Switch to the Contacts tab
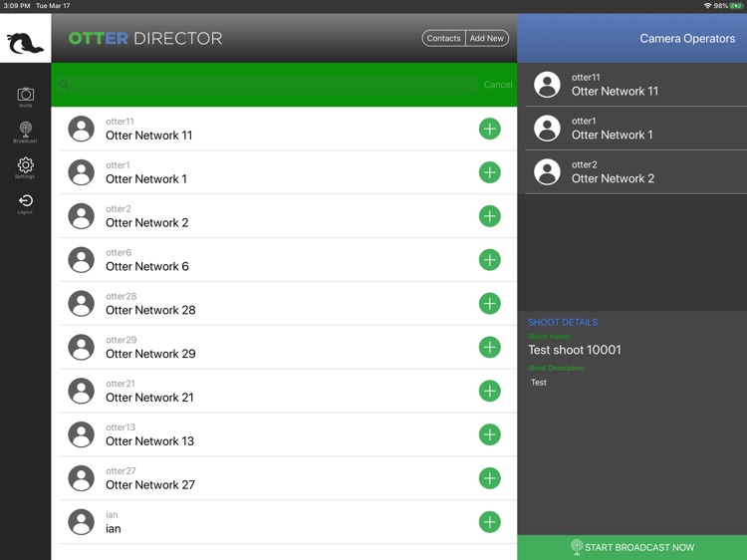This screenshot has width=747, height=560. 443,38
